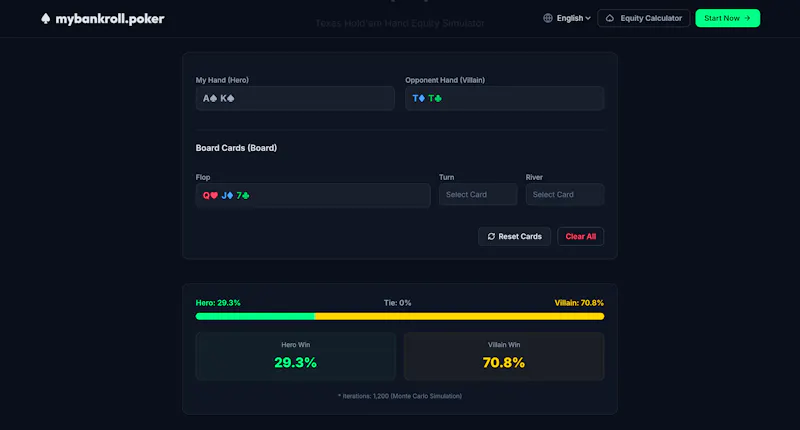Open the Turn Select Card field
The image size is (800, 430).
coord(478,194)
